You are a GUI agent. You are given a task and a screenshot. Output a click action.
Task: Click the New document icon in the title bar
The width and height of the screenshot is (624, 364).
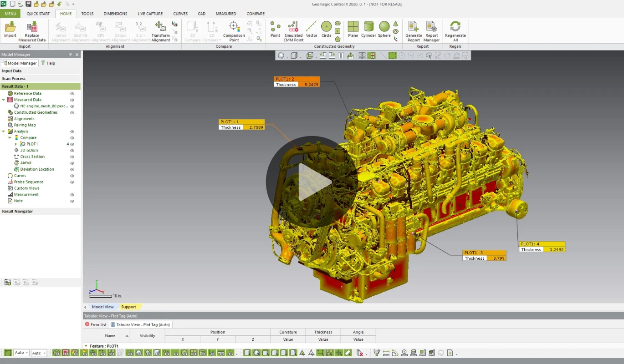point(12,4)
